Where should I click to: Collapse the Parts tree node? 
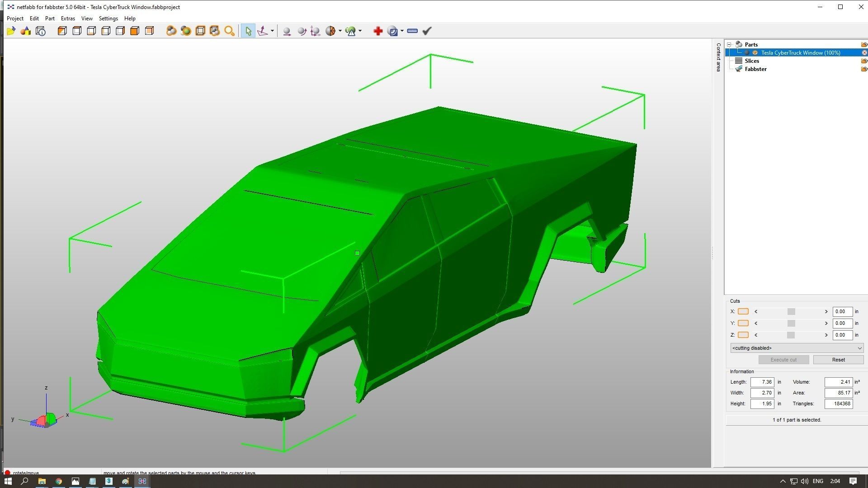(x=729, y=44)
